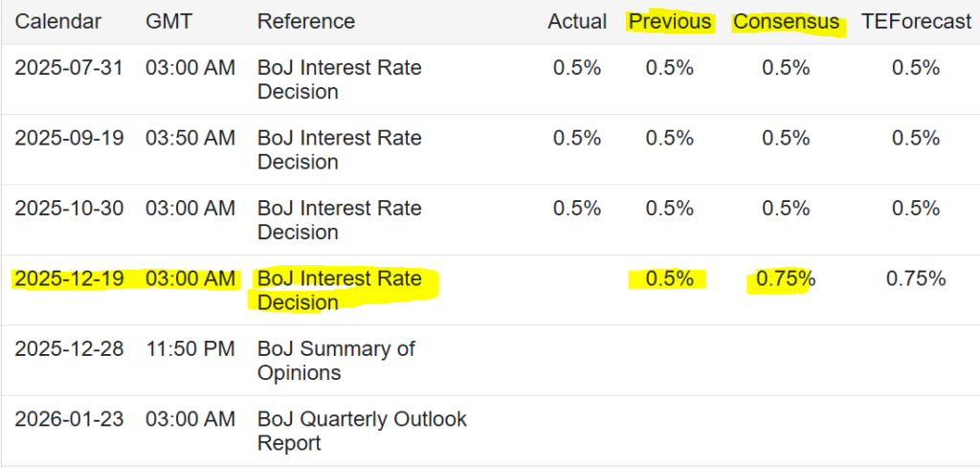Click the 0.75% consensus value for December
This screenshot has width=980, height=468.
click(x=786, y=279)
